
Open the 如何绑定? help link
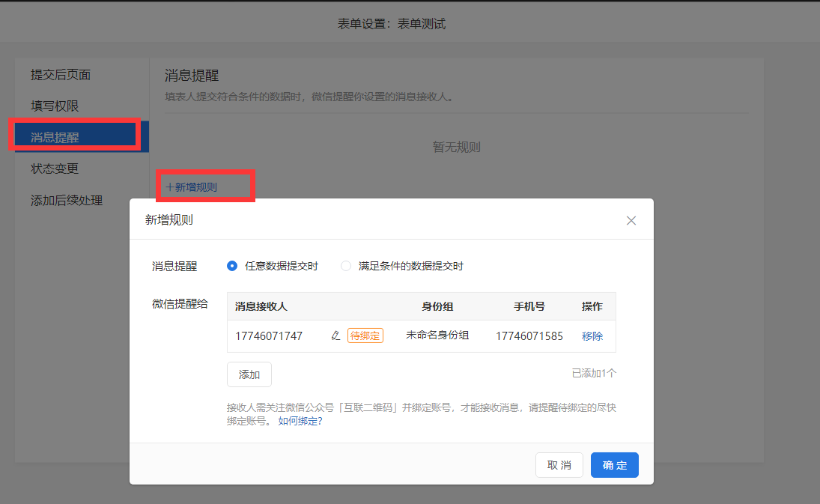[300, 421]
